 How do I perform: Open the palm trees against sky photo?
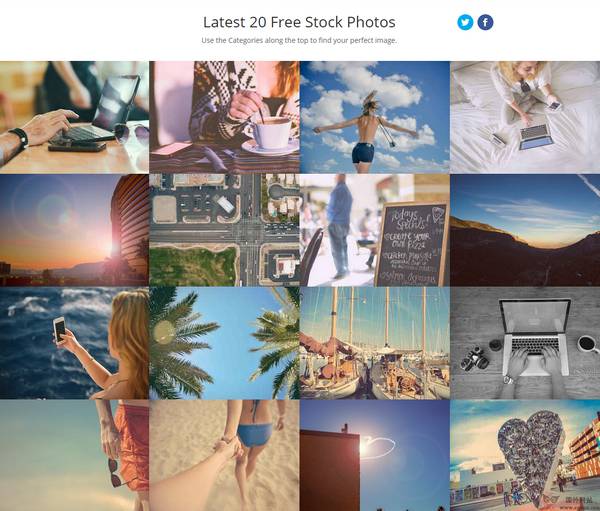(x=224, y=343)
